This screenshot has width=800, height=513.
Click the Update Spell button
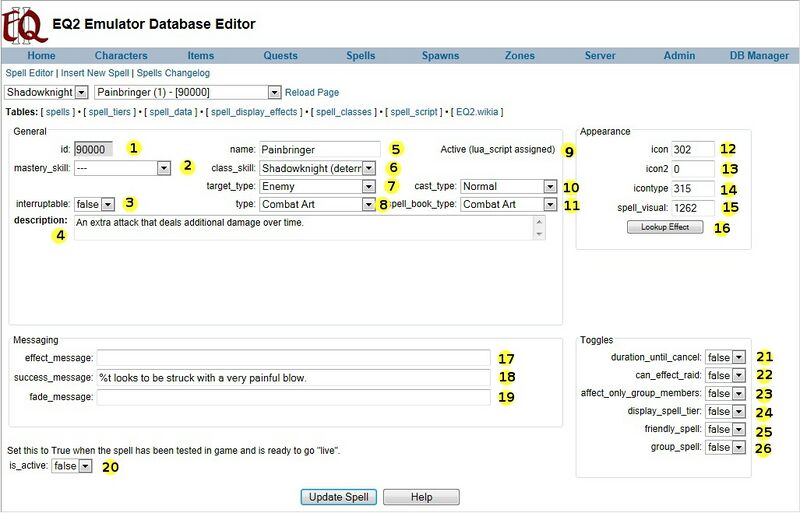click(x=338, y=497)
